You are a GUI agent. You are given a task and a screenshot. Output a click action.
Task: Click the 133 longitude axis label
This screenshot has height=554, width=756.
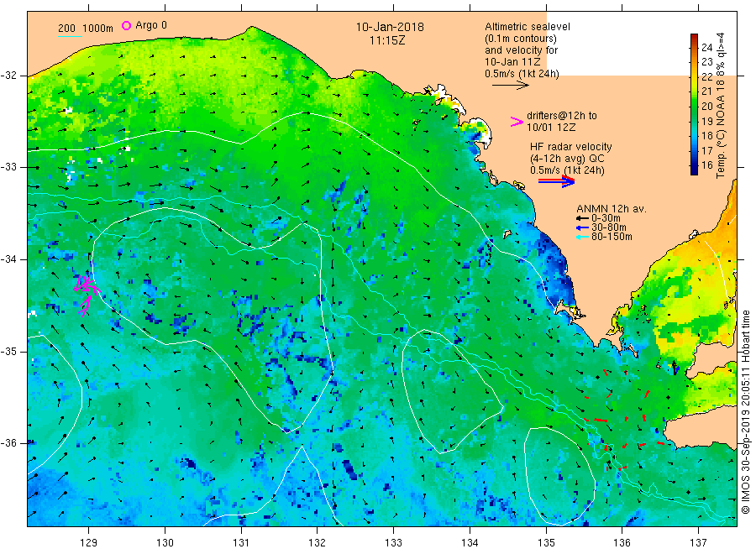point(393,542)
